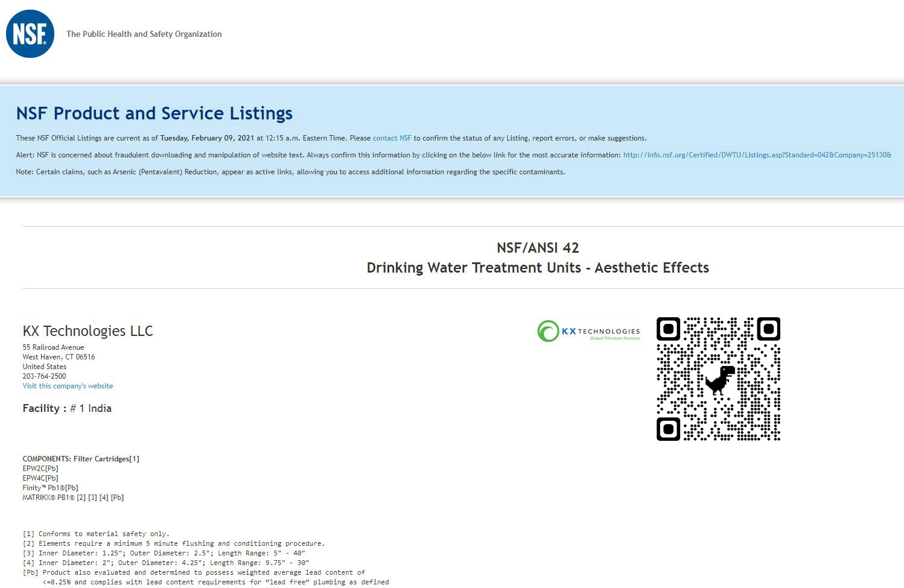This screenshot has width=904, height=588.
Task: Click the 'Facility : # 1 India' text
Action: coord(67,408)
